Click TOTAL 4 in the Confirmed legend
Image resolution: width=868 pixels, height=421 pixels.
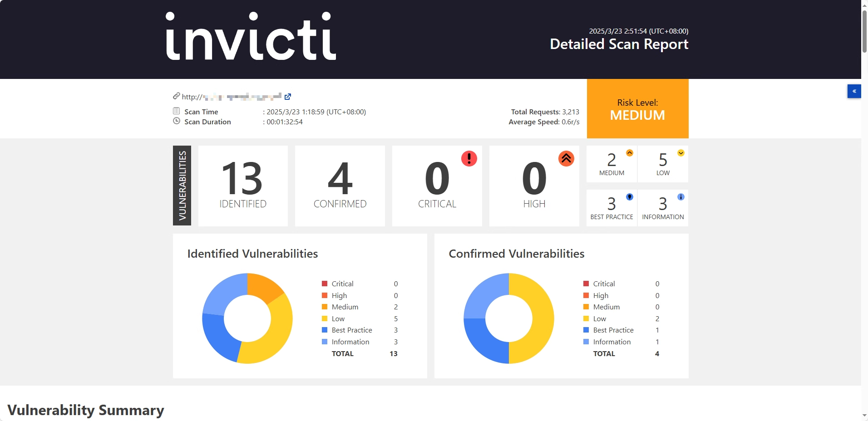pyautogui.click(x=626, y=353)
